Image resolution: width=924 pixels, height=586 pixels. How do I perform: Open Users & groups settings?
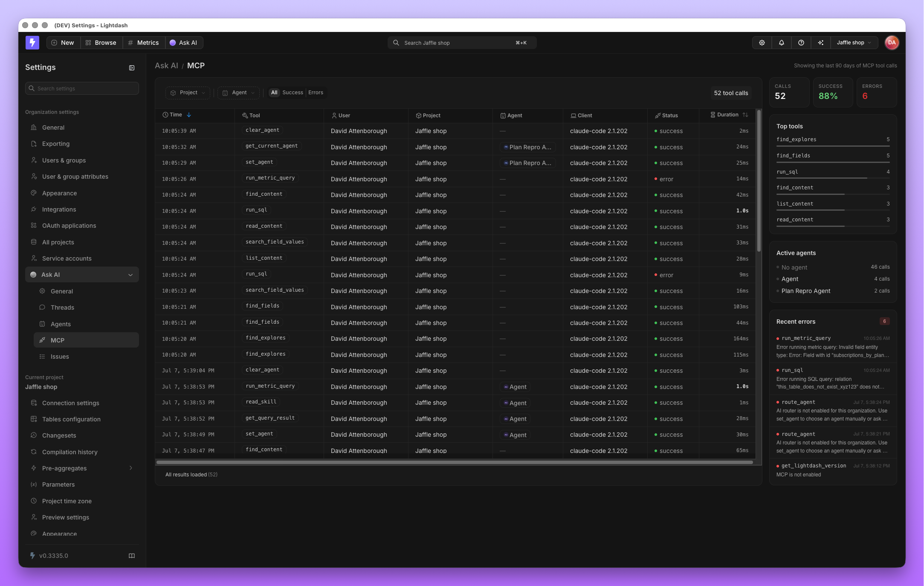[x=82, y=160]
